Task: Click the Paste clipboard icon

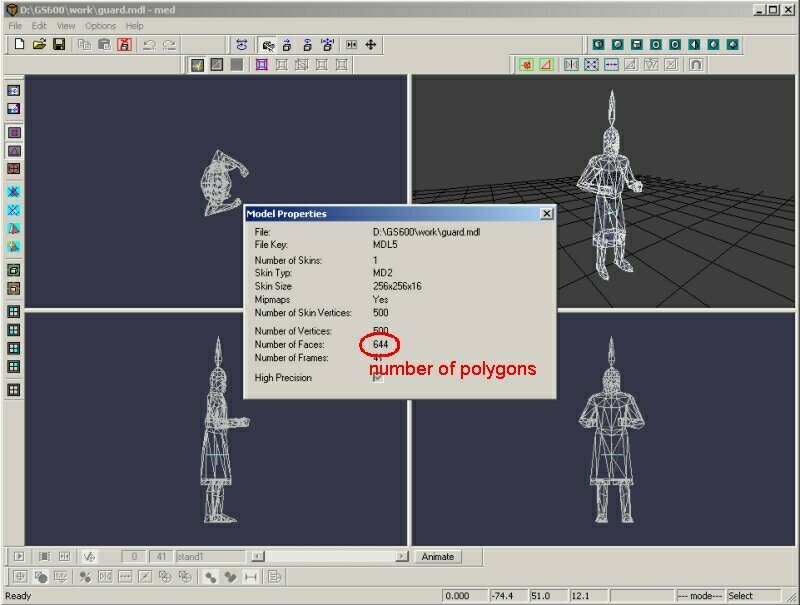Action: [x=103, y=44]
